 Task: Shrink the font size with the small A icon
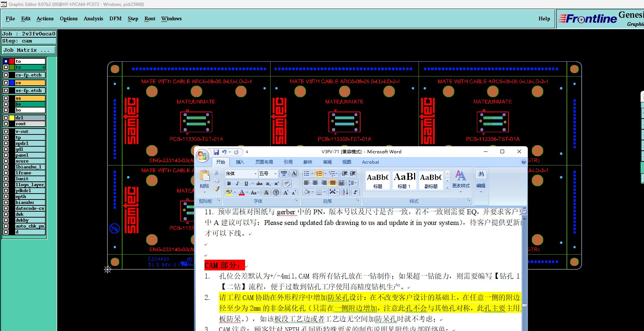coord(294,192)
